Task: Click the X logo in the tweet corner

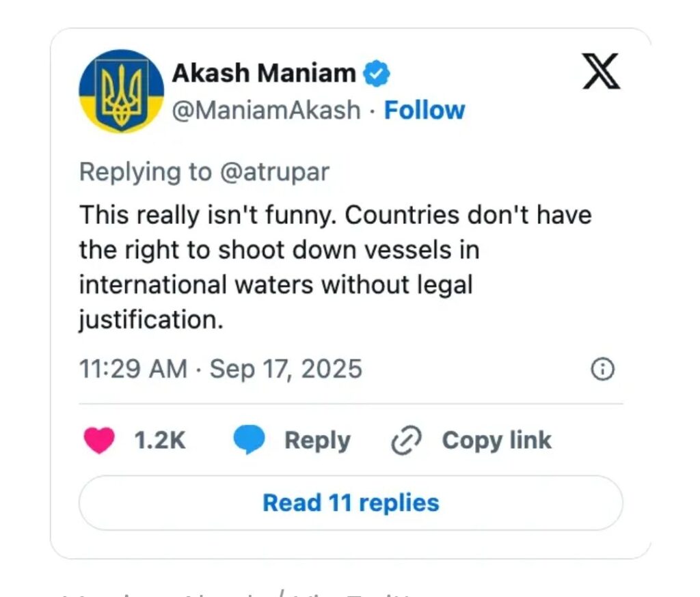Action: (601, 72)
